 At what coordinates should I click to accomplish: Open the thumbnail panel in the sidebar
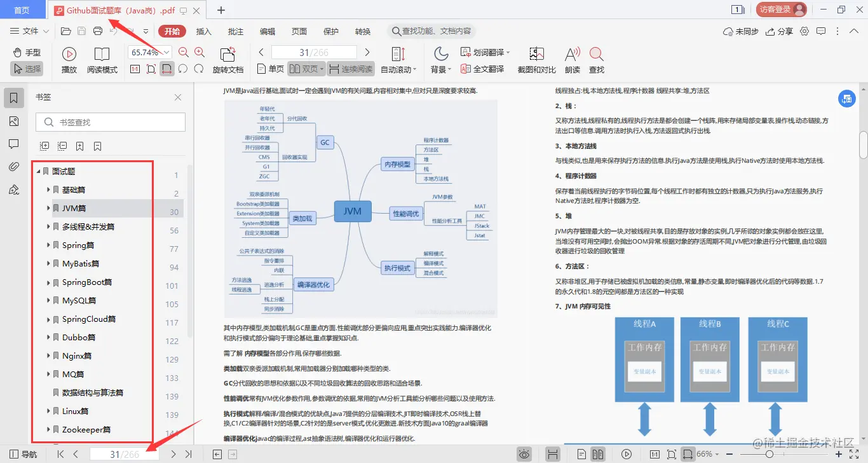[14, 121]
